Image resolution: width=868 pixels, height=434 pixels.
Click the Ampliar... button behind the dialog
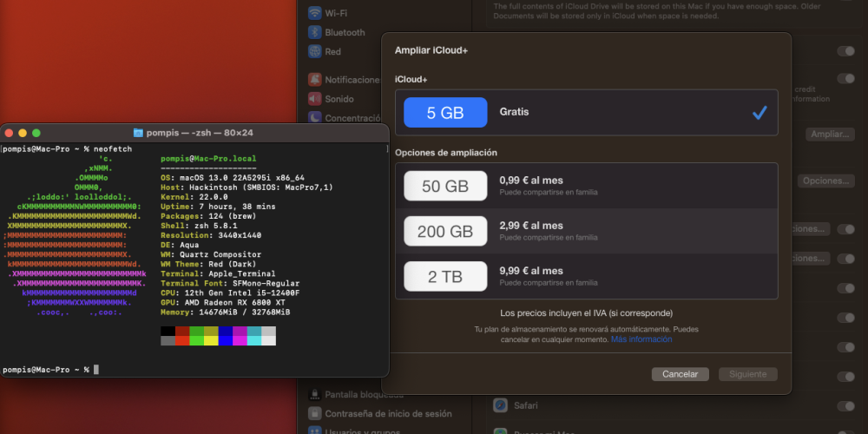point(830,135)
